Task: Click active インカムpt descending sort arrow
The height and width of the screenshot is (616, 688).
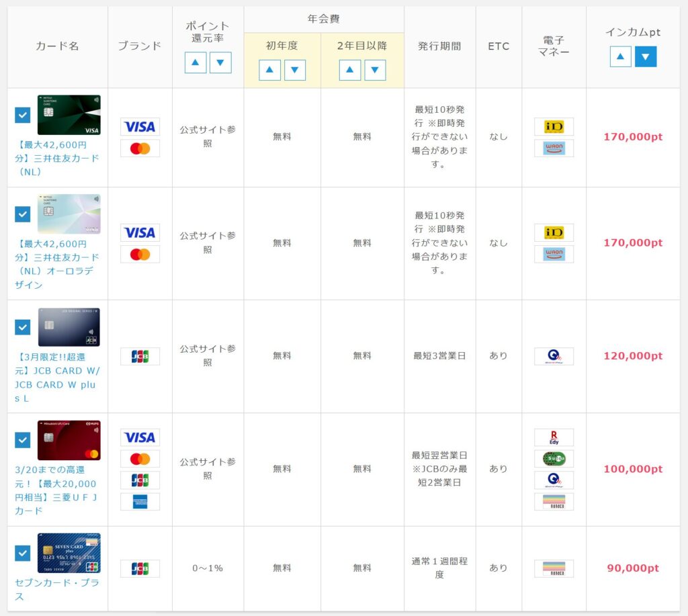Action: 646,57
